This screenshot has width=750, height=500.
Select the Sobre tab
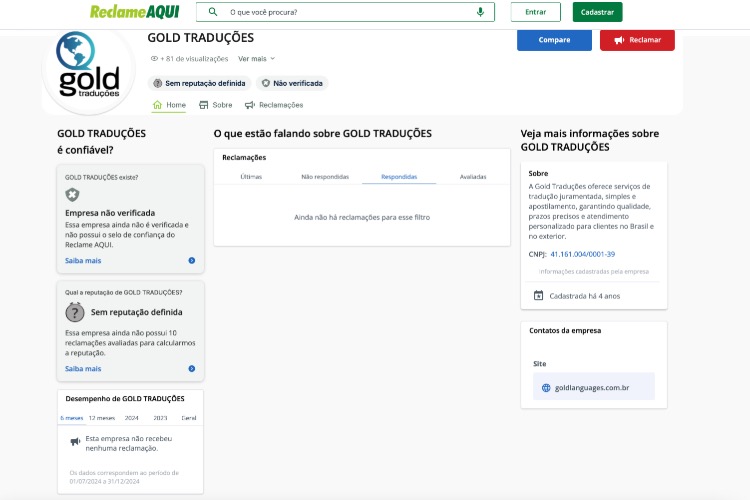tap(216, 105)
